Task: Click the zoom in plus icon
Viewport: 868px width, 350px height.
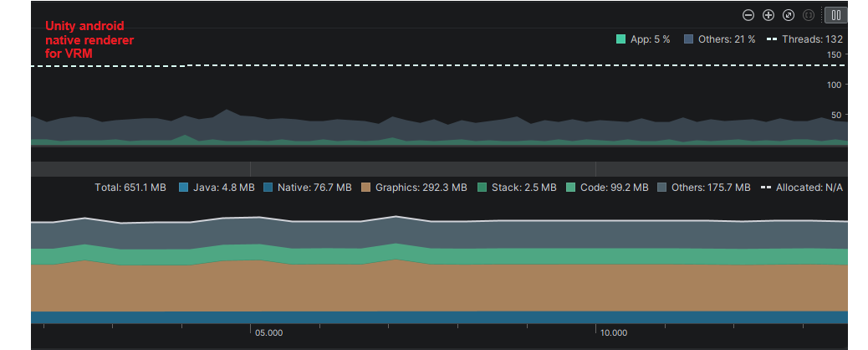Action: 768,15
